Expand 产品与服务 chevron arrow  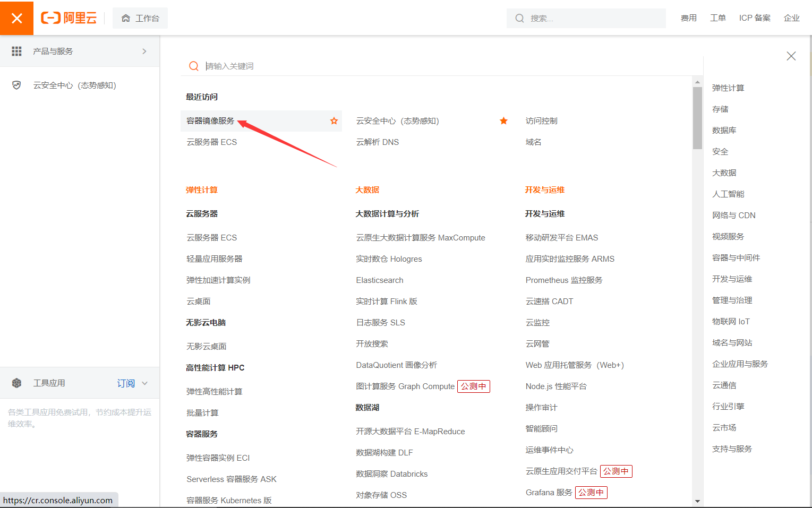pos(144,51)
